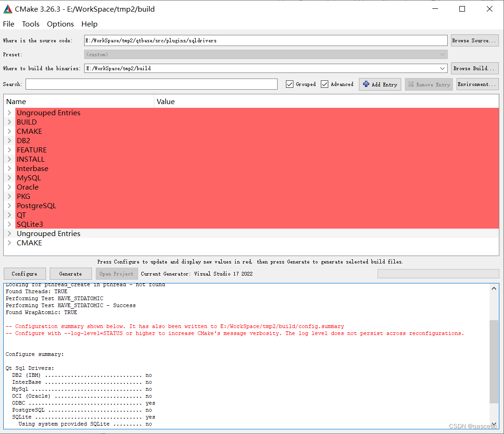Image resolution: width=504 pixels, height=434 pixels.
Task: Toggle the Advanced checkbox
Action: tap(325, 84)
